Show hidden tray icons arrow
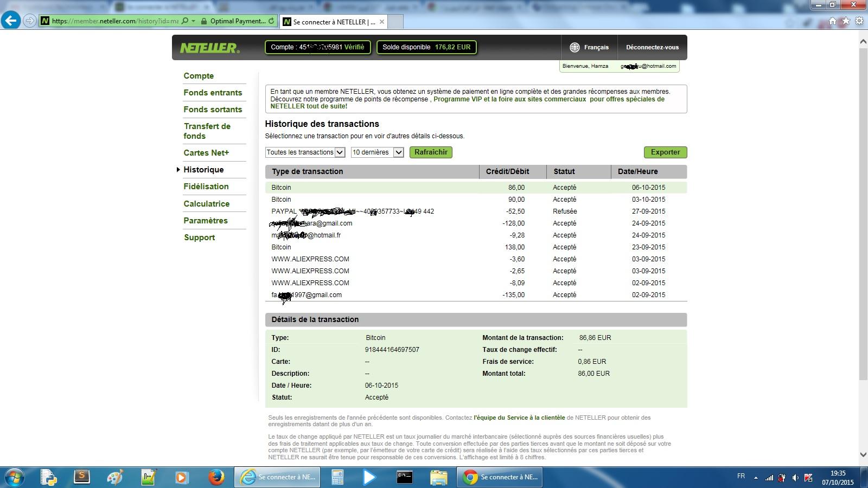The height and width of the screenshot is (488, 868). point(756,478)
